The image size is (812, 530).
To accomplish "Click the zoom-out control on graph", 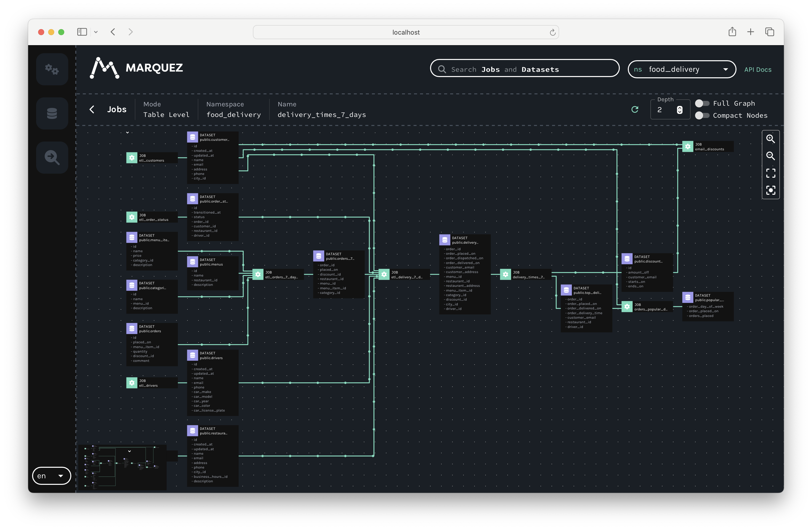I will tap(771, 156).
